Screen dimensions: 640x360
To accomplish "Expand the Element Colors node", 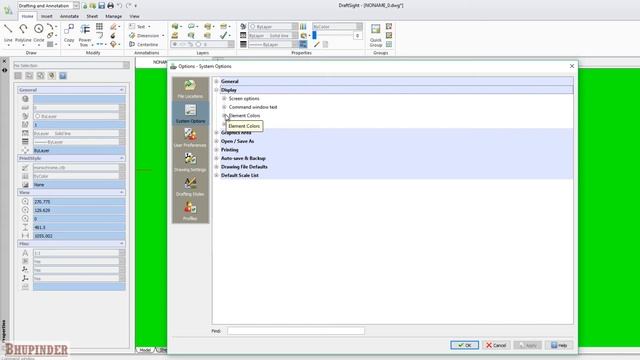I will [x=224, y=116].
